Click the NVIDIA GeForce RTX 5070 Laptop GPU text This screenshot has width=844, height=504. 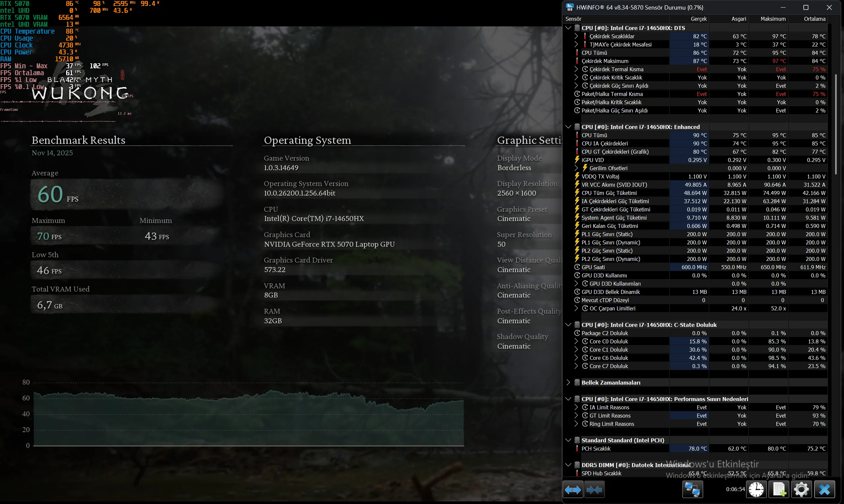[x=329, y=244]
